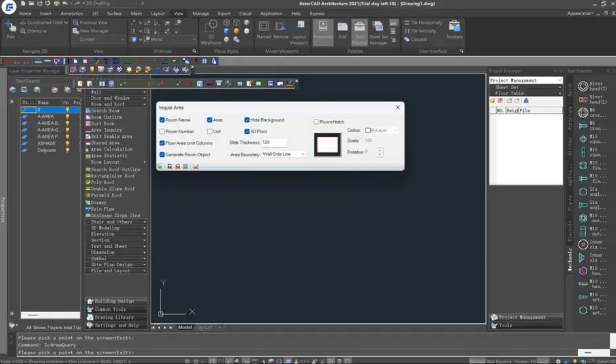
Task: Open the Manage ribbon tab
Action: 200,14
